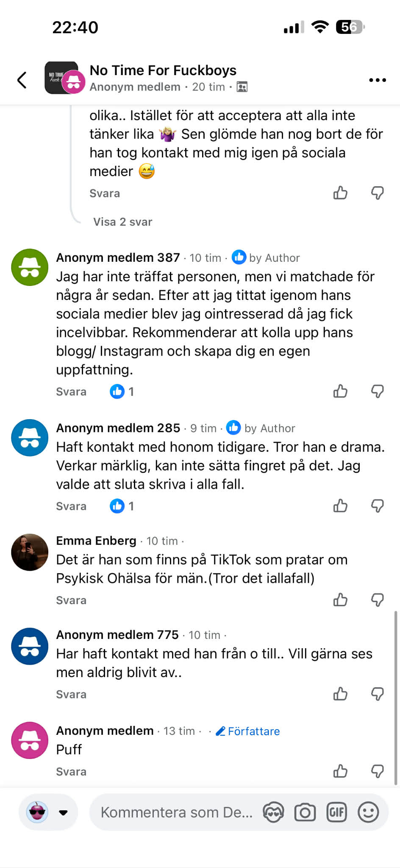Reply to the Puff comment via Svara

click(x=71, y=772)
